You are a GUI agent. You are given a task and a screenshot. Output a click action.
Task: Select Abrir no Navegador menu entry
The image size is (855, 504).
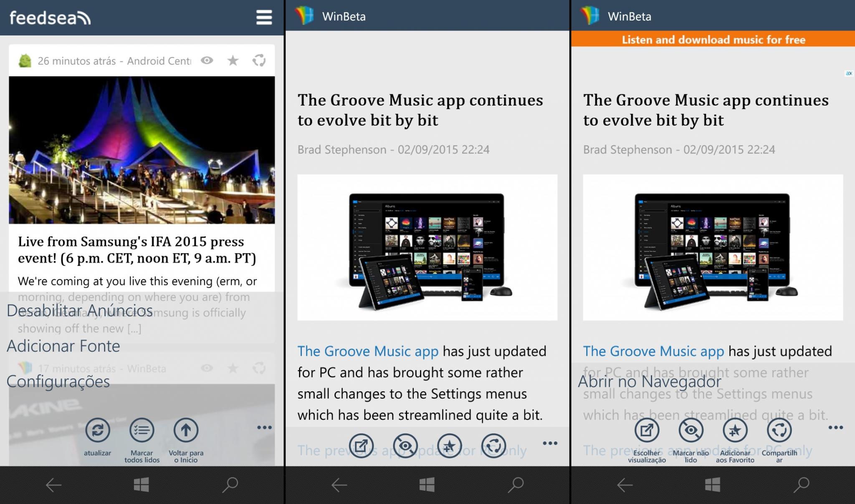tap(649, 381)
